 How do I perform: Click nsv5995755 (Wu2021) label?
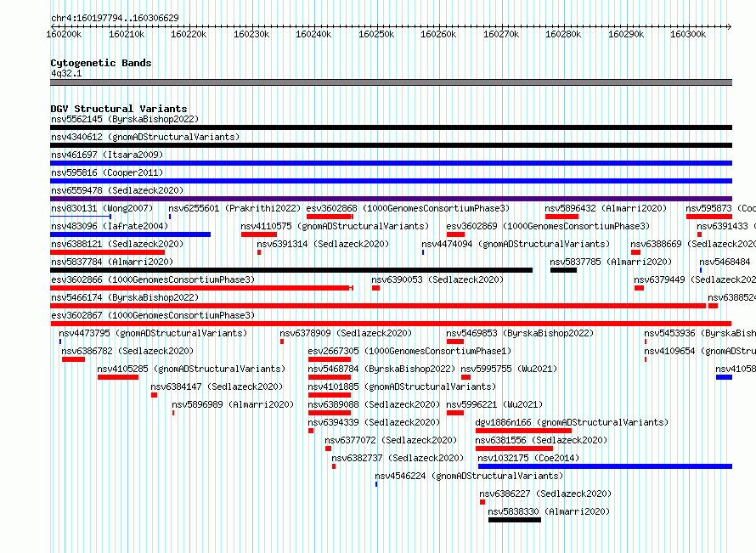coord(509,369)
